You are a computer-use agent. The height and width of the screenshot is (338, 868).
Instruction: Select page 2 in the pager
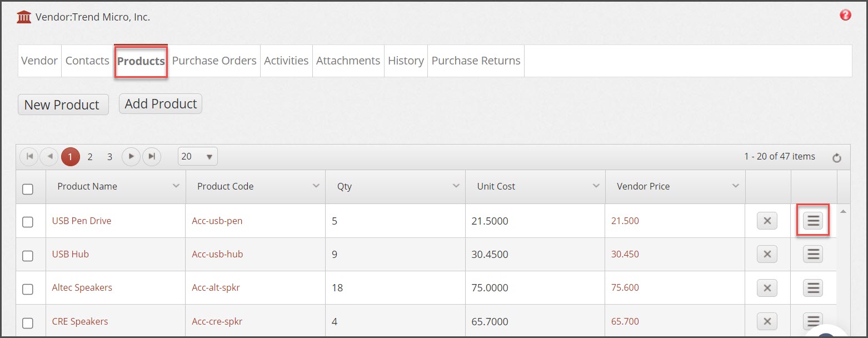90,157
